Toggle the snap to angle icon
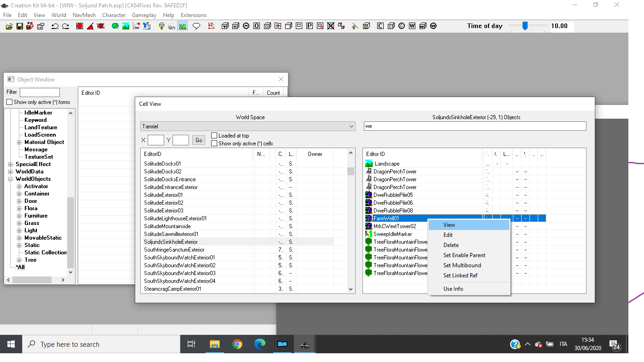The height and width of the screenshot is (362, 644). [91, 26]
